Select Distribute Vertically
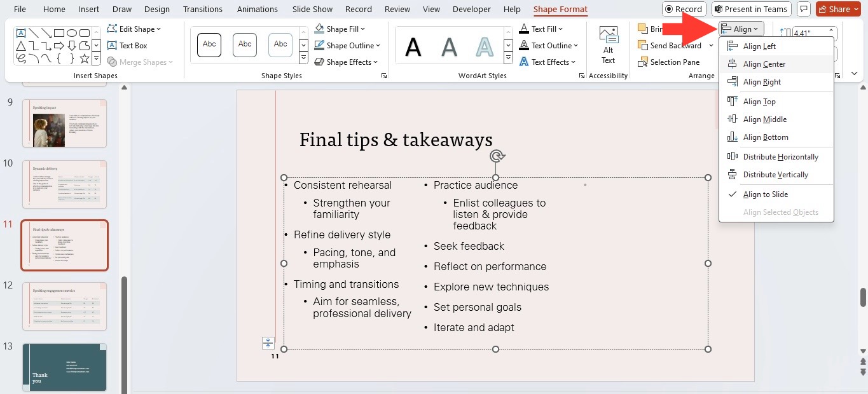The height and width of the screenshot is (394, 868). 776,175
